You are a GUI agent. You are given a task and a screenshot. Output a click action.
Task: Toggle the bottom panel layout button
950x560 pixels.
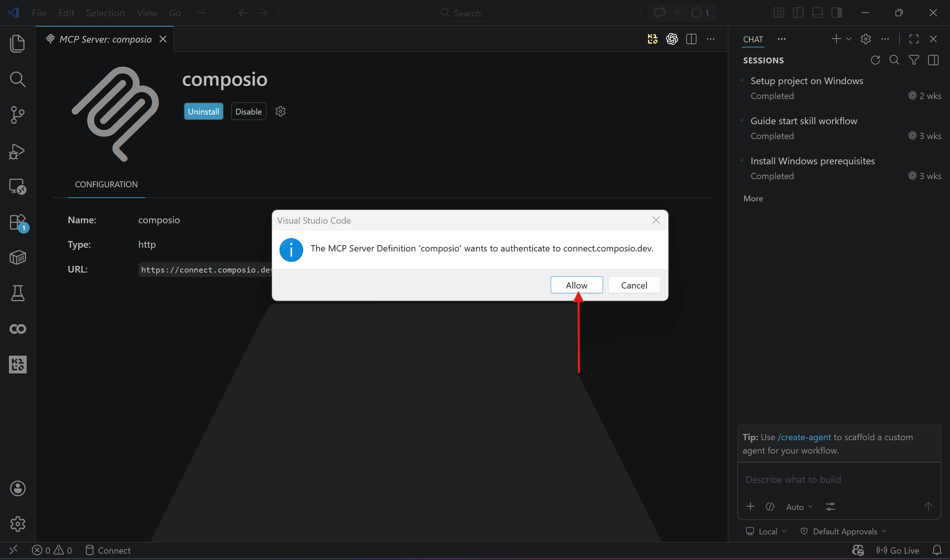point(817,13)
